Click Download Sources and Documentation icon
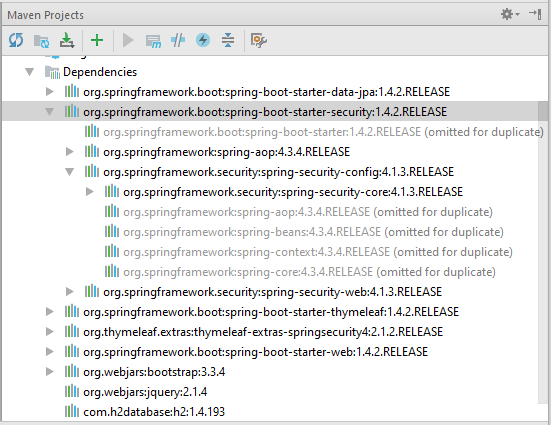 (67, 40)
